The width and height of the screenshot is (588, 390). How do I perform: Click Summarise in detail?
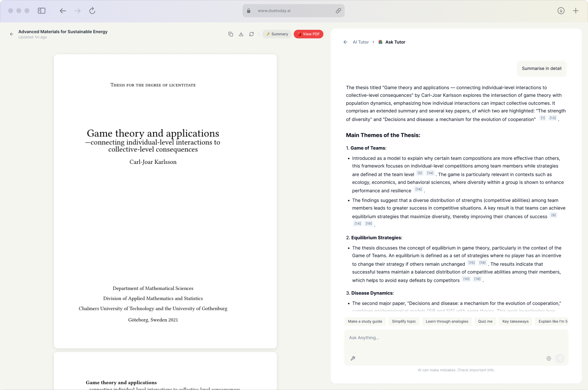(x=541, y=68)
